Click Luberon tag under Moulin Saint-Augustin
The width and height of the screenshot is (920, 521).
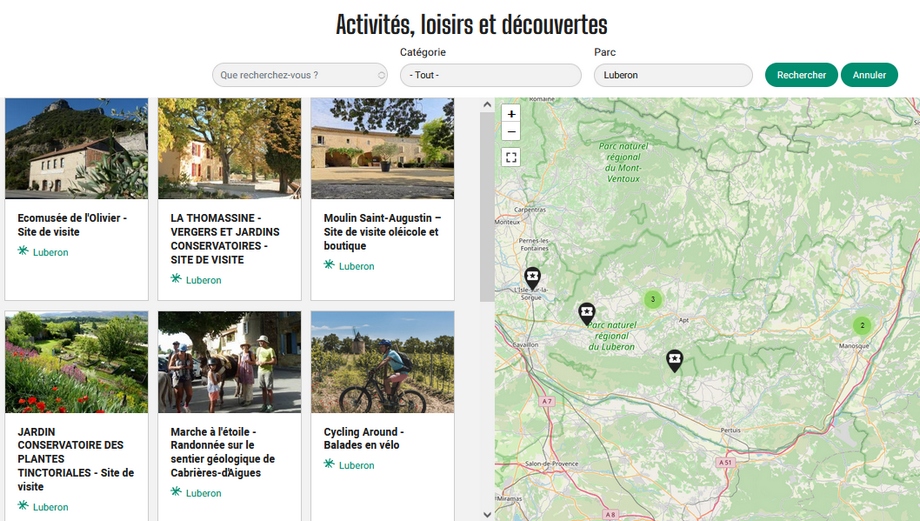tap(357, 266)
